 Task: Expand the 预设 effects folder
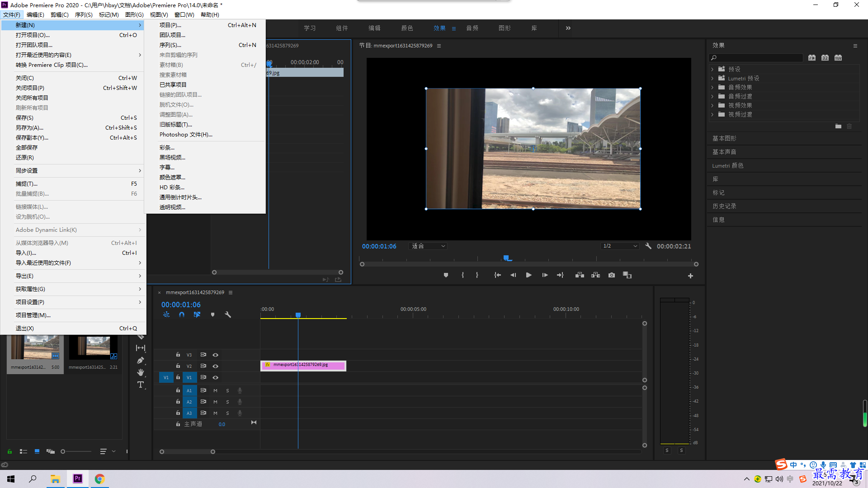coord(712,69)
